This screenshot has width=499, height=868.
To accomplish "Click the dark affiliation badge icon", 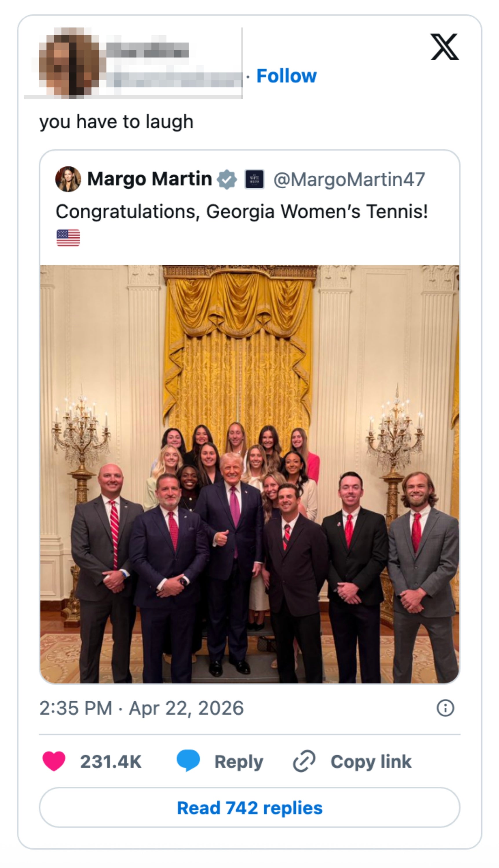I will (x=254, y=179).
